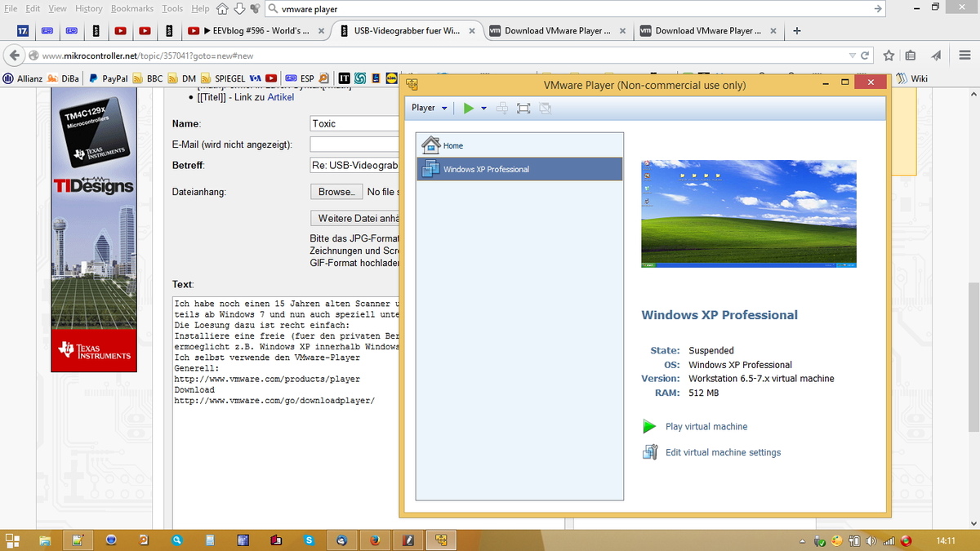Viewport: 980px width, 551px height.
Task: Click the Play virtual machine green arrow icon
Action: pyautogui.click(x=649, y=426)
